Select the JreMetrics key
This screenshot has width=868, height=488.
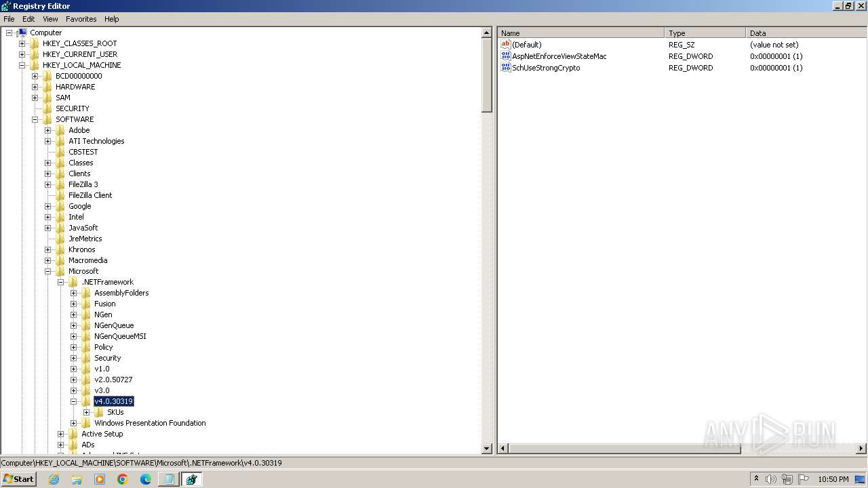pos(85,239)
